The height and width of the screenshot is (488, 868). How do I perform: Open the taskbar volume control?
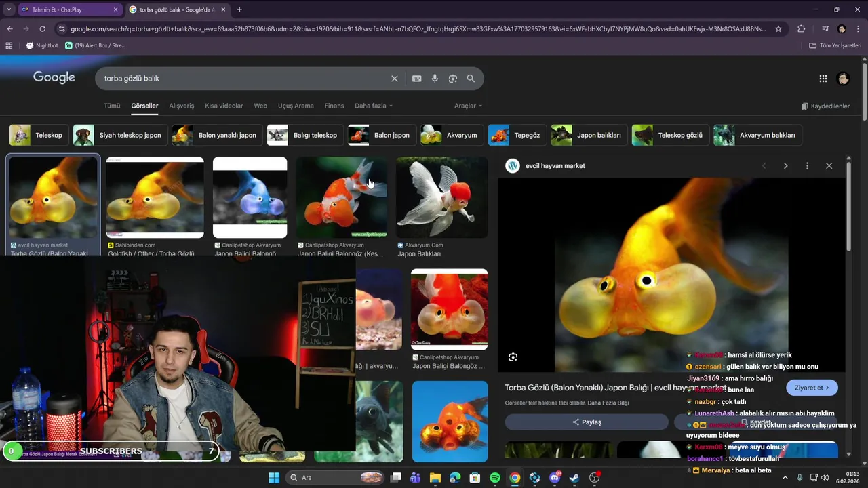(825, 478)
